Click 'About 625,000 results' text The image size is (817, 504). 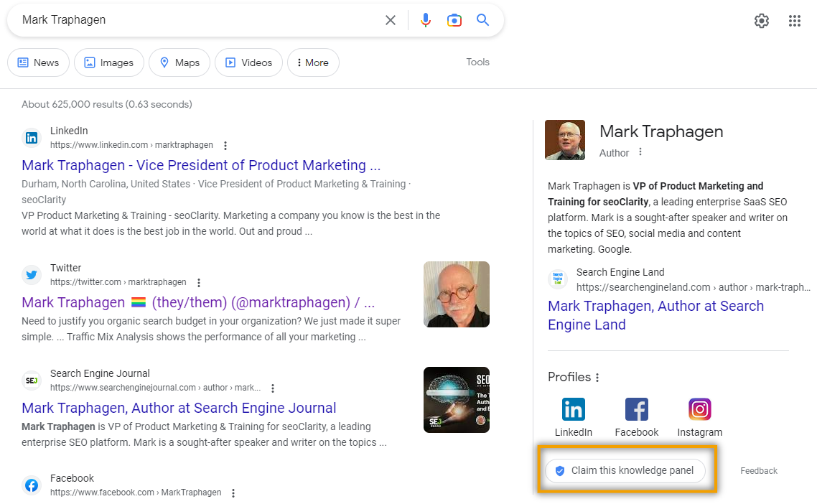tap(107, 104)
